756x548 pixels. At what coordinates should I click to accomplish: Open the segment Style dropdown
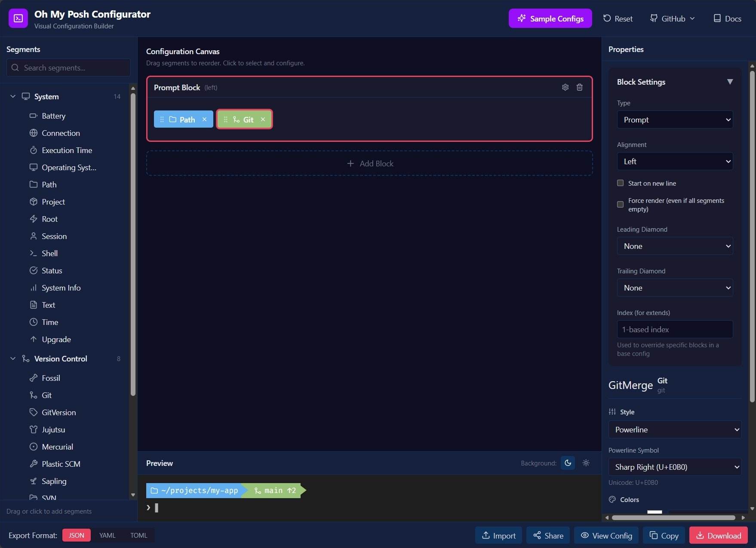coord(675,430)
